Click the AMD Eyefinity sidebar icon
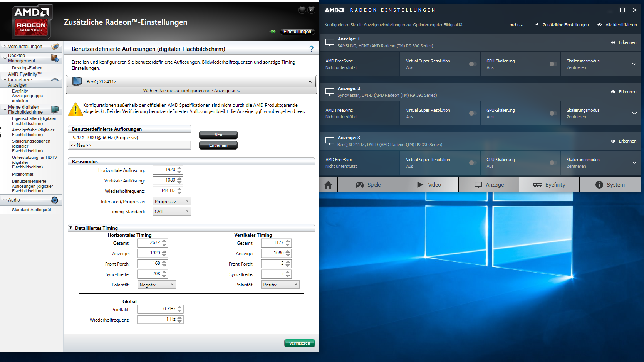 (x=55, y=80)
